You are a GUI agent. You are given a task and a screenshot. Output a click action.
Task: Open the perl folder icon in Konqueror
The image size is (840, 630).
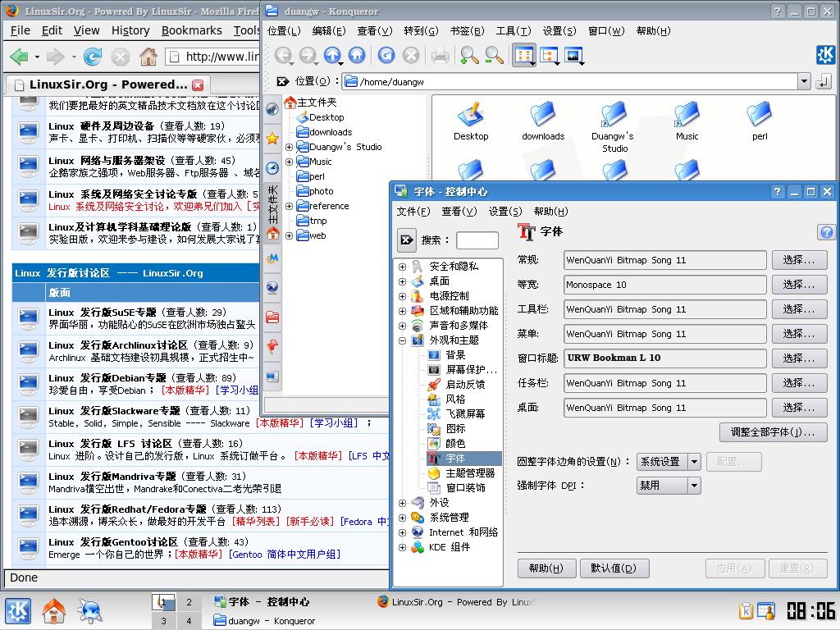pos(760,121)
